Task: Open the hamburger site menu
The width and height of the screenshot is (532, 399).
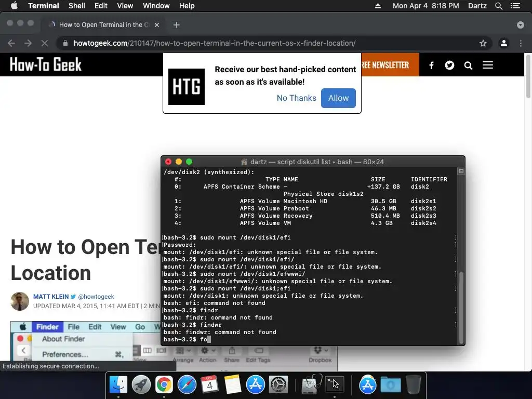Action: [488, 65]
